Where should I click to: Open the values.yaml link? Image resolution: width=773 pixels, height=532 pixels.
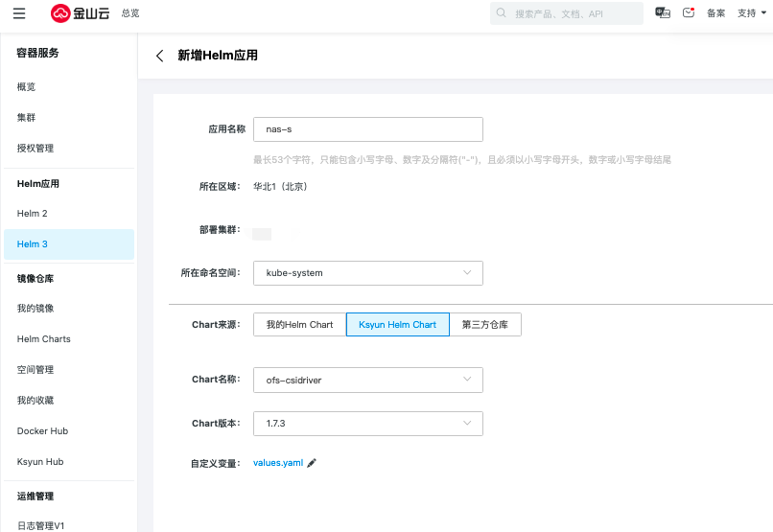coord(278,463)
